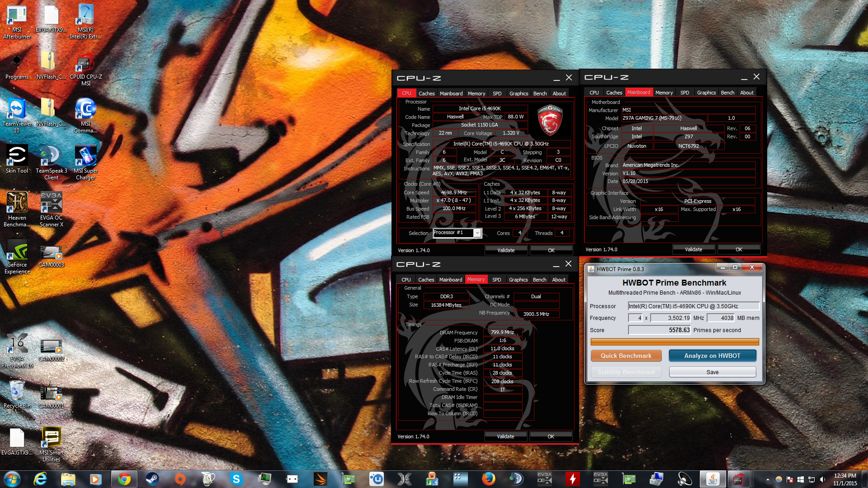The image size is (868, 488).
Task: Click the Score value 5578.63 field
Action: (x=660, y=330)
